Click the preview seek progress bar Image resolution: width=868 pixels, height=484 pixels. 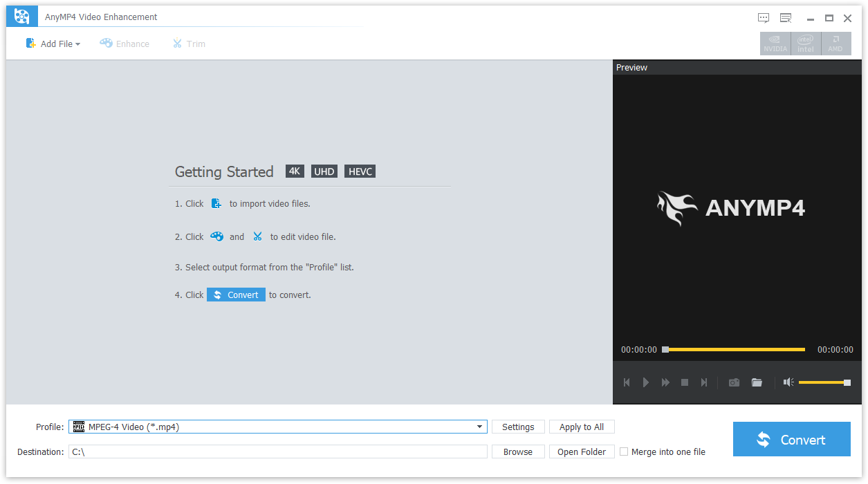[734, 350]
